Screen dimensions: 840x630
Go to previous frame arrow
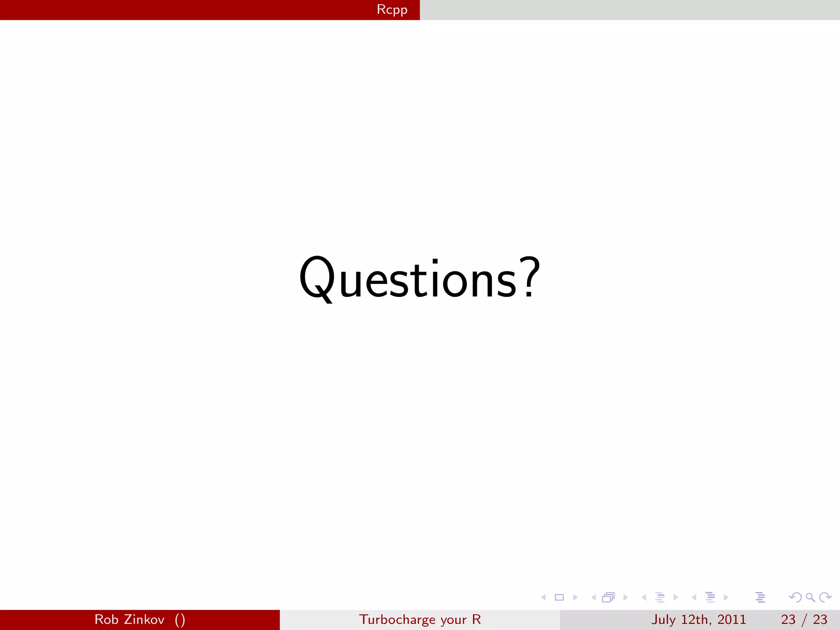593,598
